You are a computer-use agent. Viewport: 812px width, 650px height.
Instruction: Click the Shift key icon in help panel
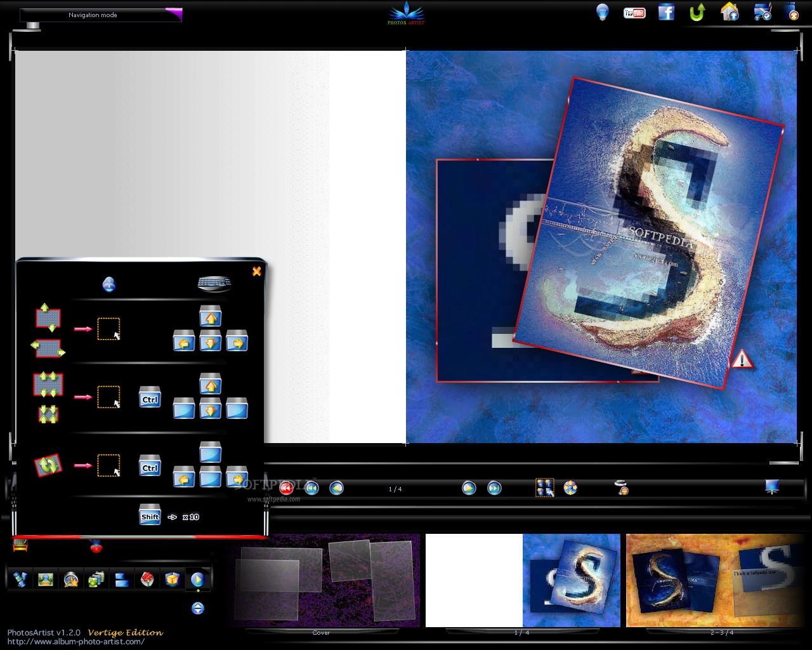pyautogui.click(x=150, y=515)
